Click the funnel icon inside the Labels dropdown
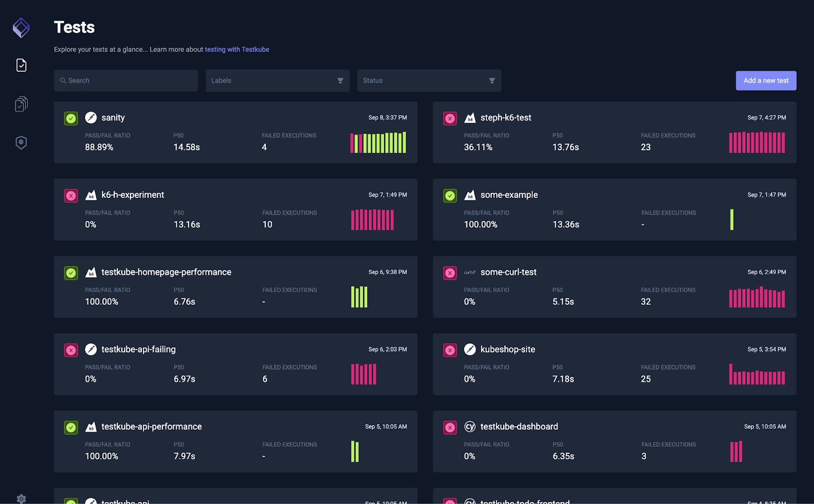This screenshot has height=504, width=814. pos(340,80)
